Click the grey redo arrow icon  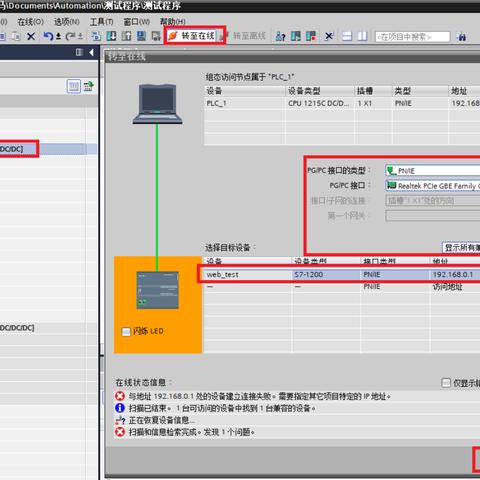pyautogui.click(x=70, y=36)
